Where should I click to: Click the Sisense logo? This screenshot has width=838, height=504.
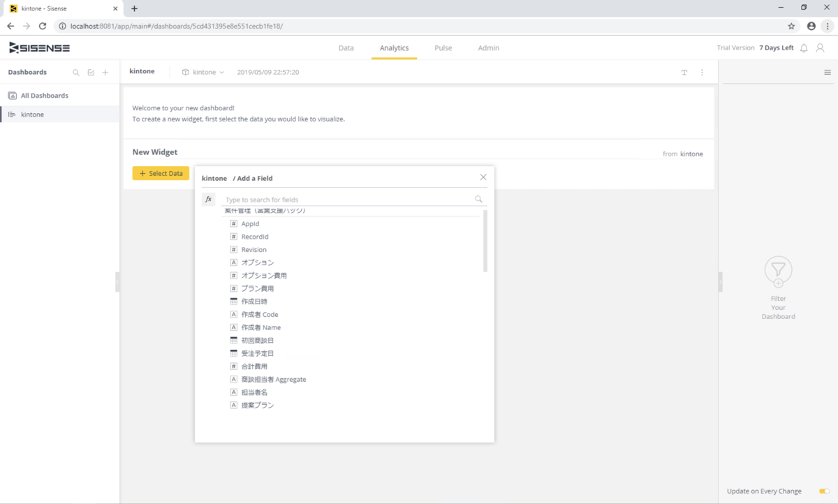tap(39, 47)
